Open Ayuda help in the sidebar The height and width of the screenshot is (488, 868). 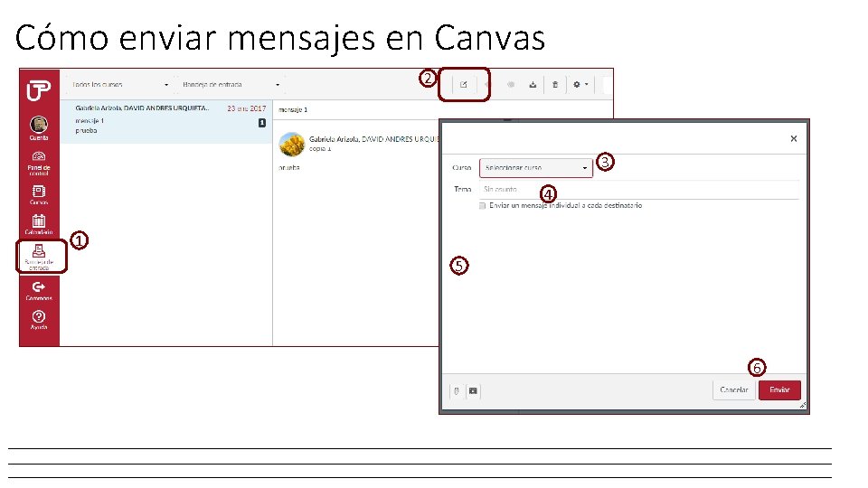(39, 320)
